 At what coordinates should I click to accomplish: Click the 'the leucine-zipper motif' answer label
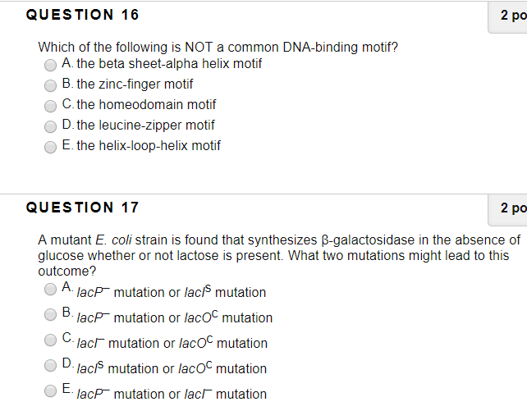coord(145,126)
